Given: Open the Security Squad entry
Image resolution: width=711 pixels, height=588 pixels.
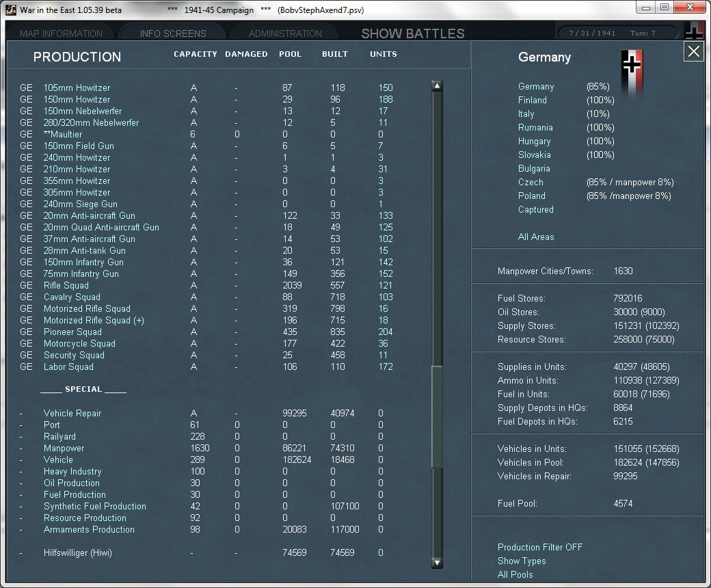Looking at the screenshot, I should 74,356.
